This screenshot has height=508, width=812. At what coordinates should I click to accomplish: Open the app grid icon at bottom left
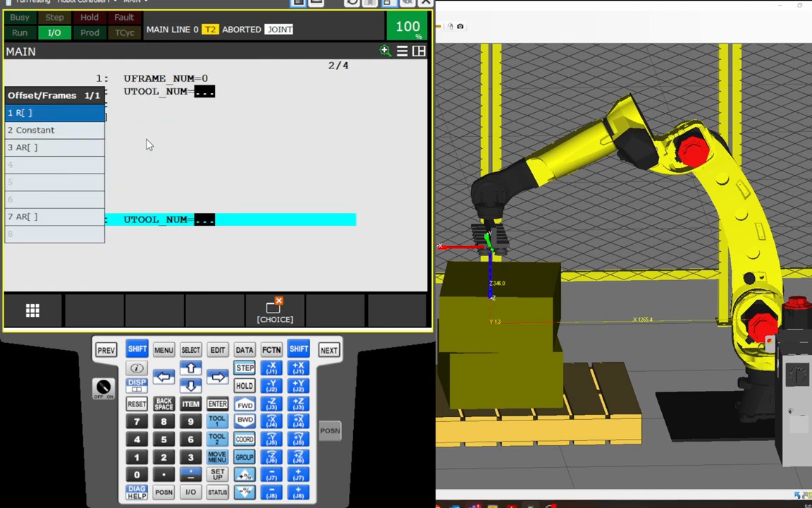[x=32, y=310]
